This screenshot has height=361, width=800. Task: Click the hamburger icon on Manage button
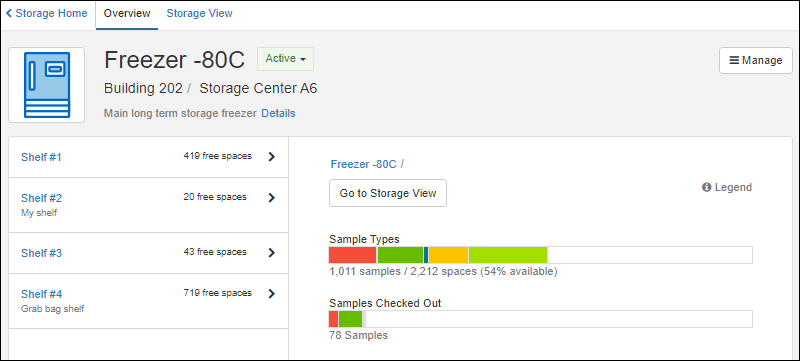(x=734, y=61)
